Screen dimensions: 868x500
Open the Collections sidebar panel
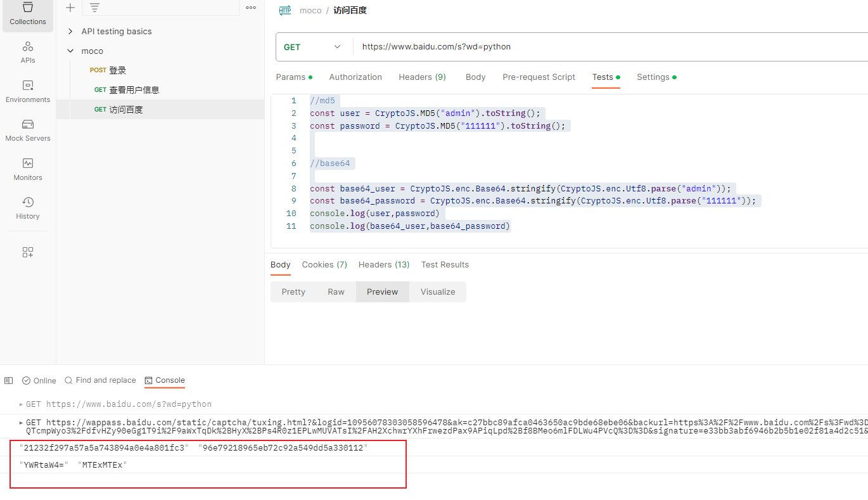point(27,14)
